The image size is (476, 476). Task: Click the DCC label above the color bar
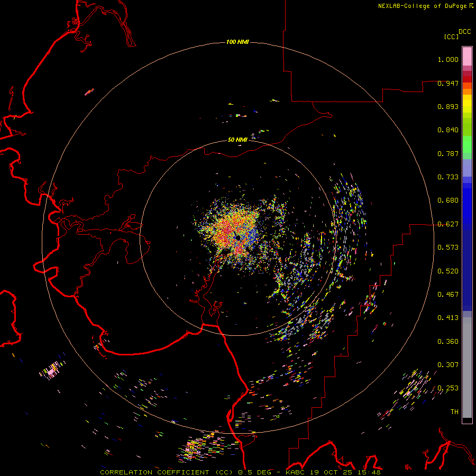point(464,32)
